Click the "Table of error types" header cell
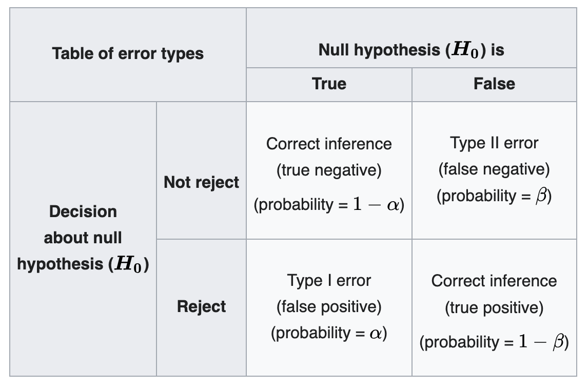The width and height of the screenshot is (588, 388). coord(128,54)
